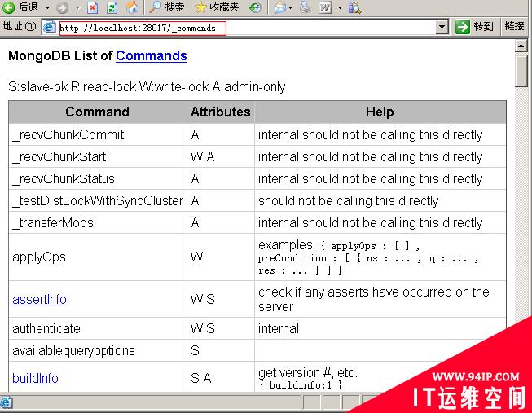The height and width of the screenshot is (413, 532).
Task: Select the _recvChunkStatus cell
Action: click(98, 179)
